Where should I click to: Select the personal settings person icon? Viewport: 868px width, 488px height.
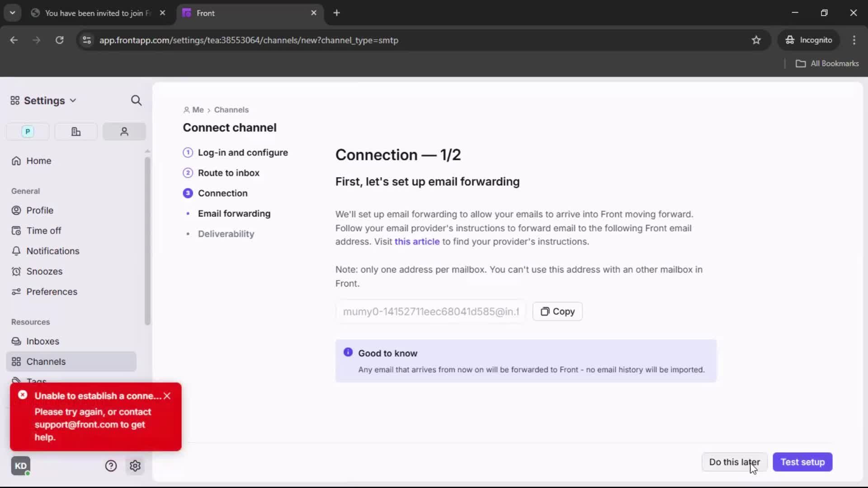coord(124,131)
